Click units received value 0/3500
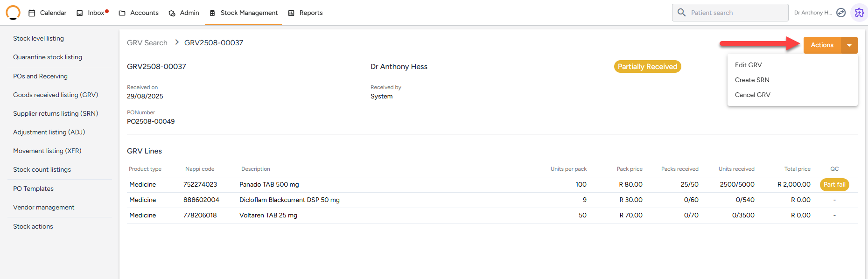This screenshot has height=279, width=868. 743,215
